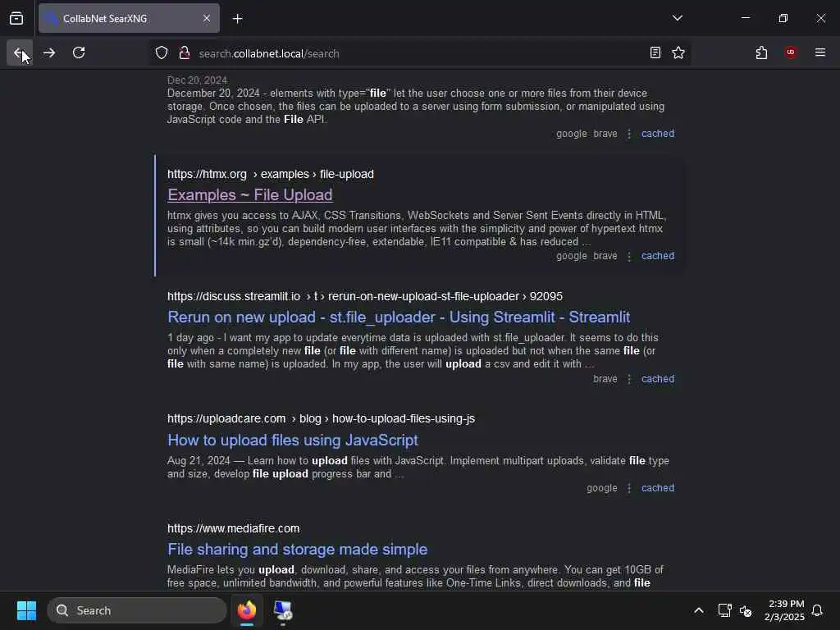Open the notifications bell icon
Screen dimensions: 840x630
point(817,610)
